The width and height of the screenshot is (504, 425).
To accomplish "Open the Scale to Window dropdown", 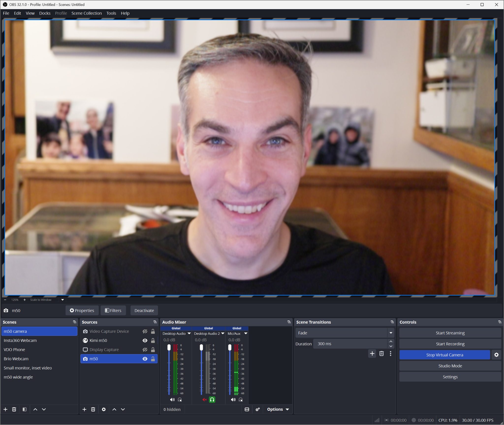I will [x=63, y=300].
